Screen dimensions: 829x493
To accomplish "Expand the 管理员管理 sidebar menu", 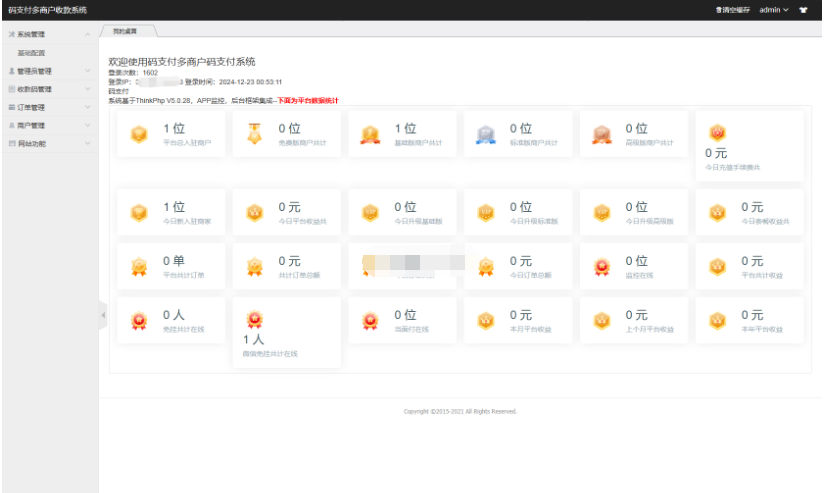I will tap(49, 71).
